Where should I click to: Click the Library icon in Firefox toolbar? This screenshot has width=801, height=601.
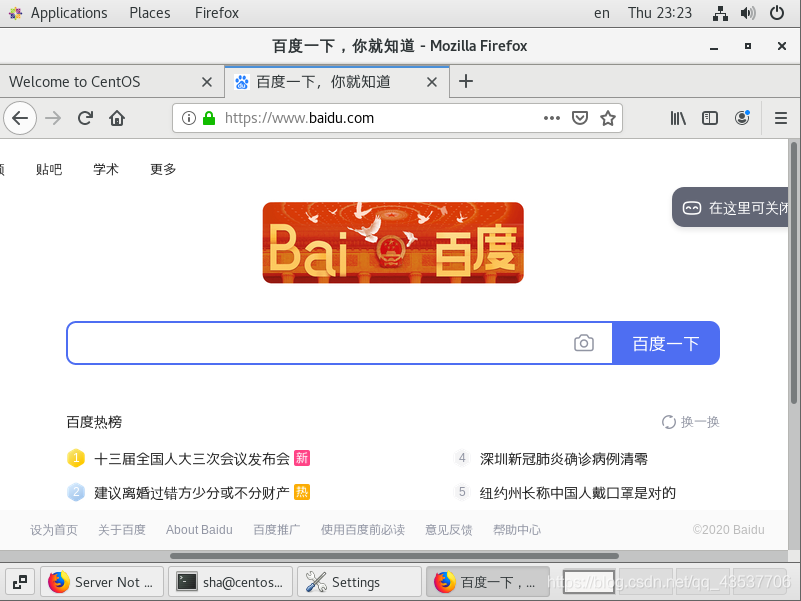[x=677, y=117]
